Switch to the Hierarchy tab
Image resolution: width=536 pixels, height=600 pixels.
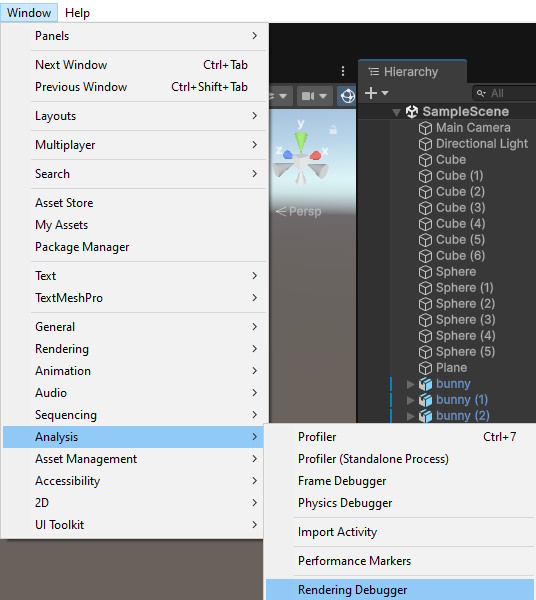click(412, 72)
